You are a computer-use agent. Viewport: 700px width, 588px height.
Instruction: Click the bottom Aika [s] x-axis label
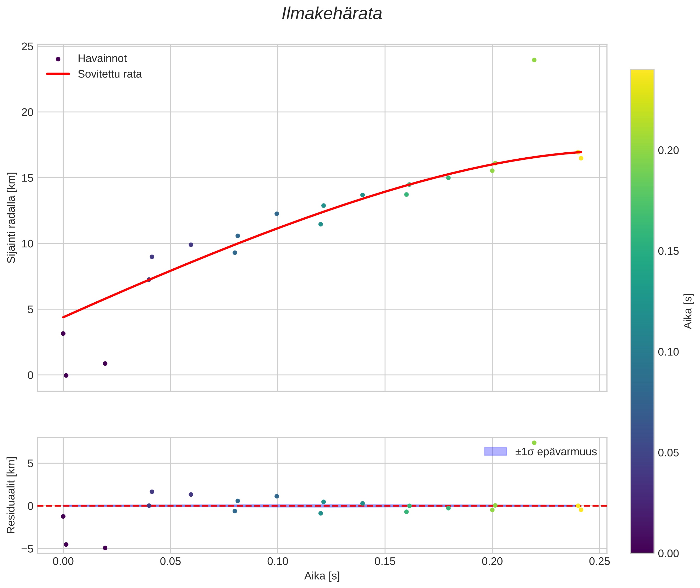coord(322,576)
